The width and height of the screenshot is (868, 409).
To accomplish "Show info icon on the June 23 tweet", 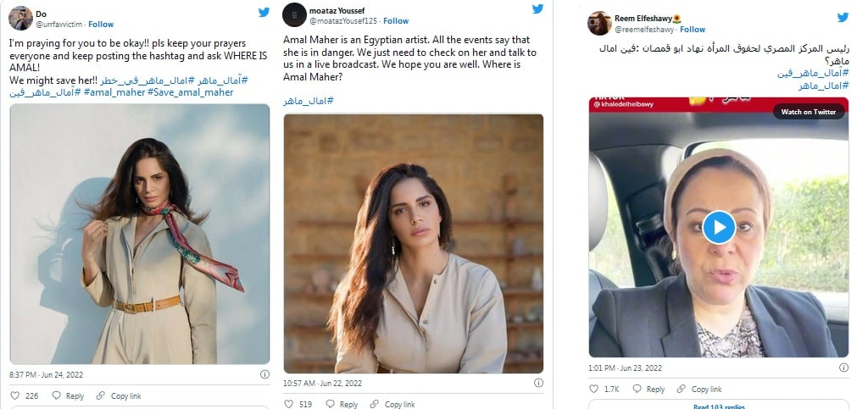I will [843, 368].
